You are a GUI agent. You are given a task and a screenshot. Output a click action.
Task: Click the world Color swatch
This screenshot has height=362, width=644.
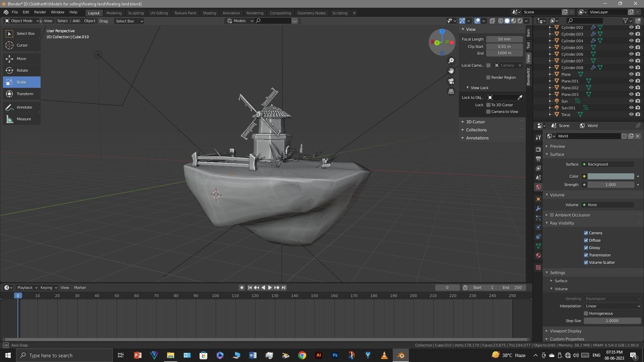coord(610,176)
